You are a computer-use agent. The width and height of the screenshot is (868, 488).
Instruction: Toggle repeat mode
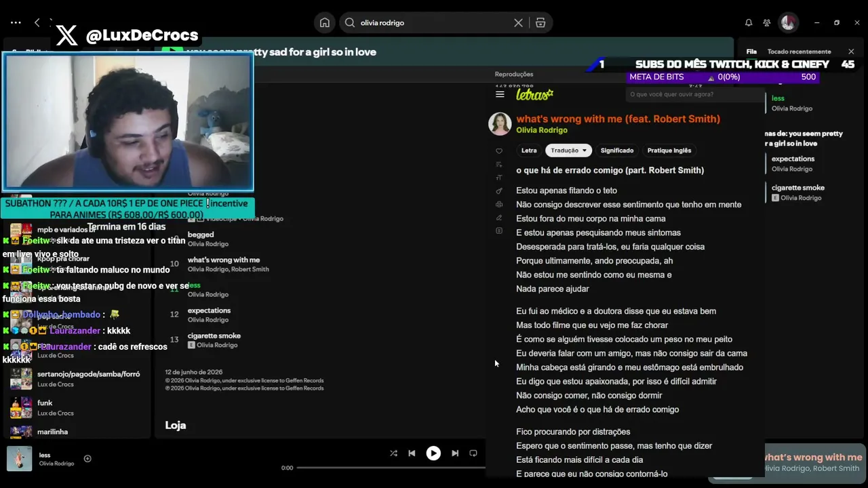coord(473,453)
